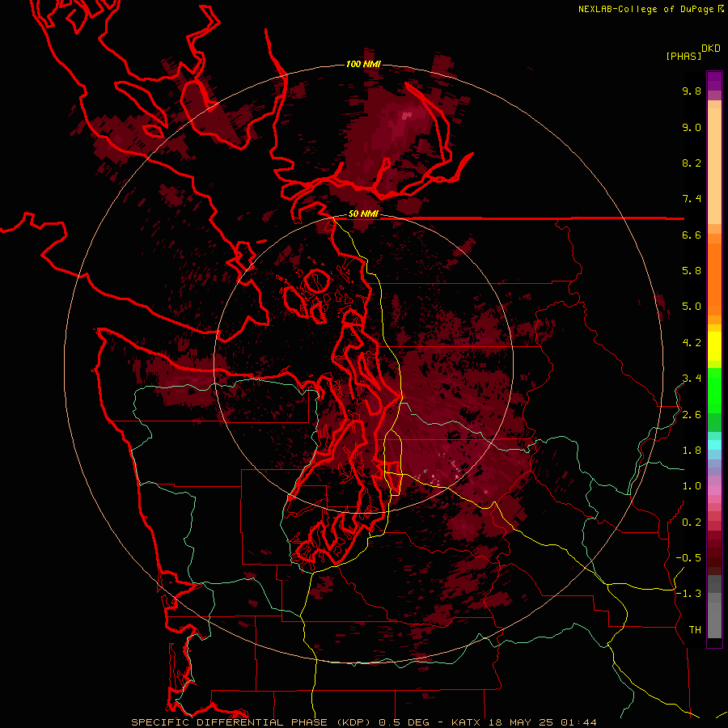The width and height of the screenshot is (728, 728).
Task: Select the 4.2 legend value
Action: coord(692,343)
